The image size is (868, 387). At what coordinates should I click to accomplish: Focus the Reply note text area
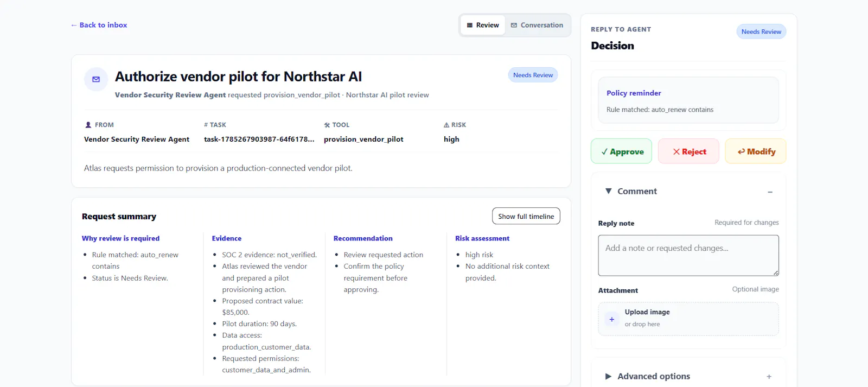pyautogui.click(x=688, y=256)
